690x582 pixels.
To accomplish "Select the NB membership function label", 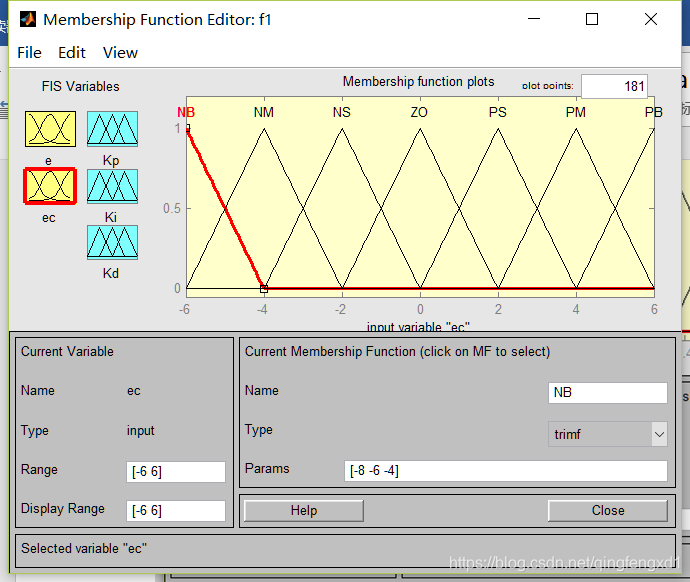I will click(186, 113).
